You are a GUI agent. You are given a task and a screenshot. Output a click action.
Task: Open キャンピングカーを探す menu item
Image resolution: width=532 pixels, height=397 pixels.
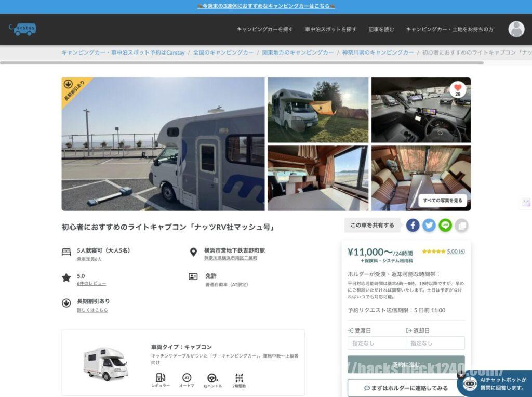[265, 29]
